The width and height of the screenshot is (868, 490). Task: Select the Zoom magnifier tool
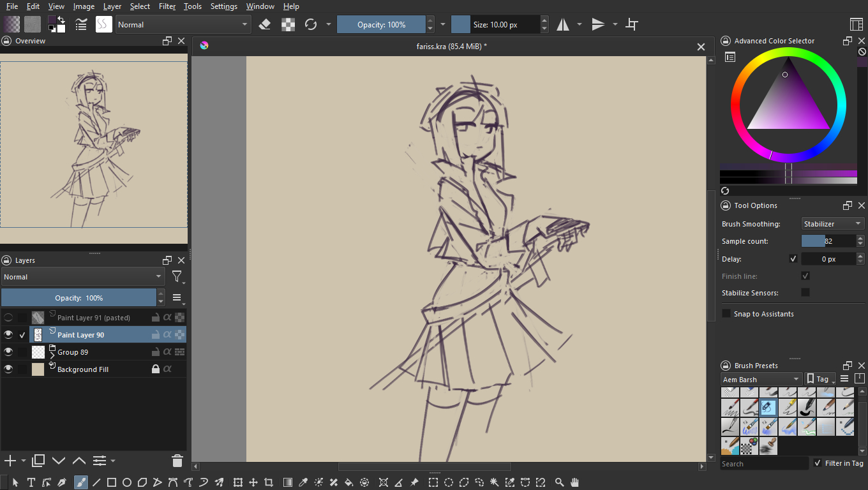pos(559,482)
